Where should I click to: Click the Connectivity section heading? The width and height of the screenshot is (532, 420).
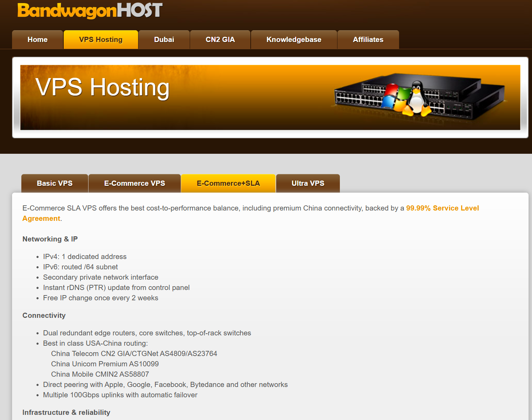[x=44, y=315]
